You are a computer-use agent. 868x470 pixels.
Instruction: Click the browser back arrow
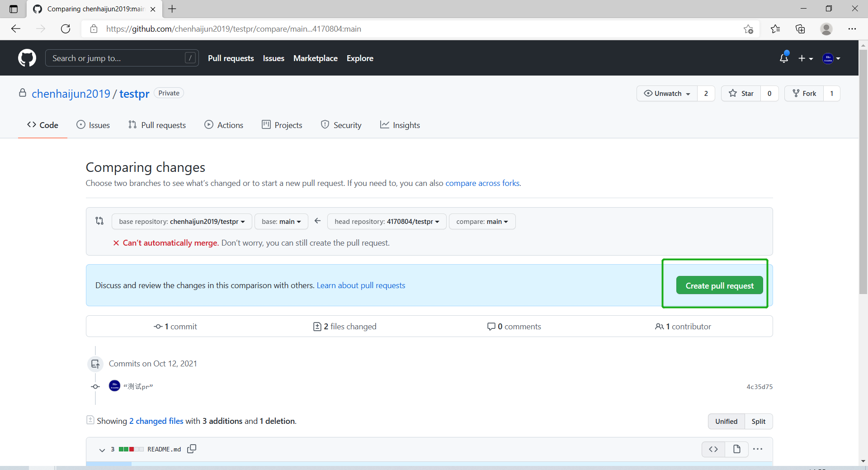(x=16, y=29)
